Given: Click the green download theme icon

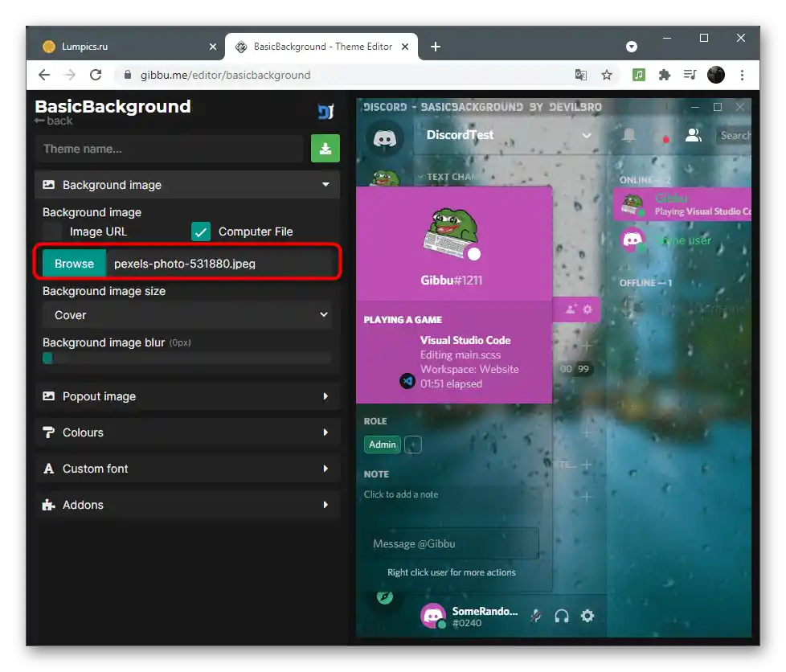Looking at the screenshot, I should coord(325,149).
